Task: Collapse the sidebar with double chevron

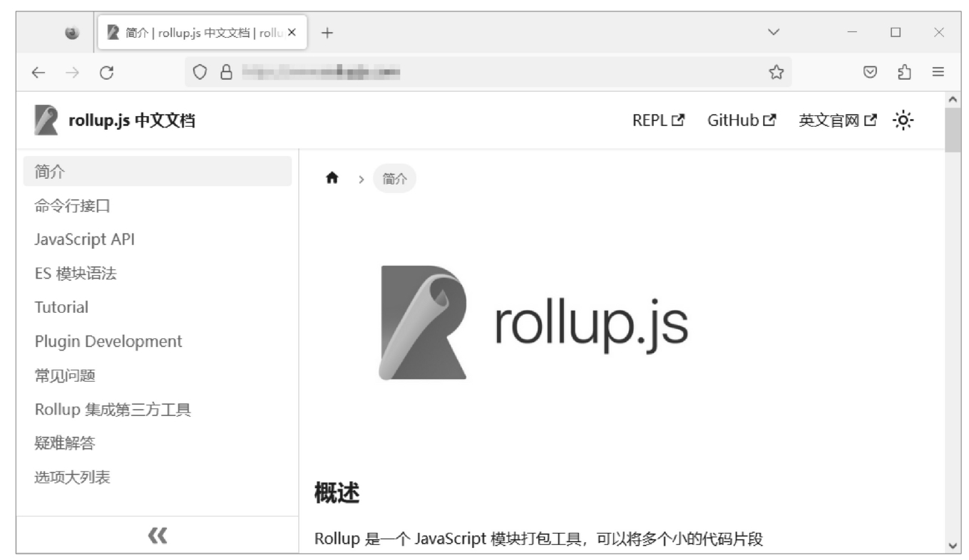Action: 157,535
